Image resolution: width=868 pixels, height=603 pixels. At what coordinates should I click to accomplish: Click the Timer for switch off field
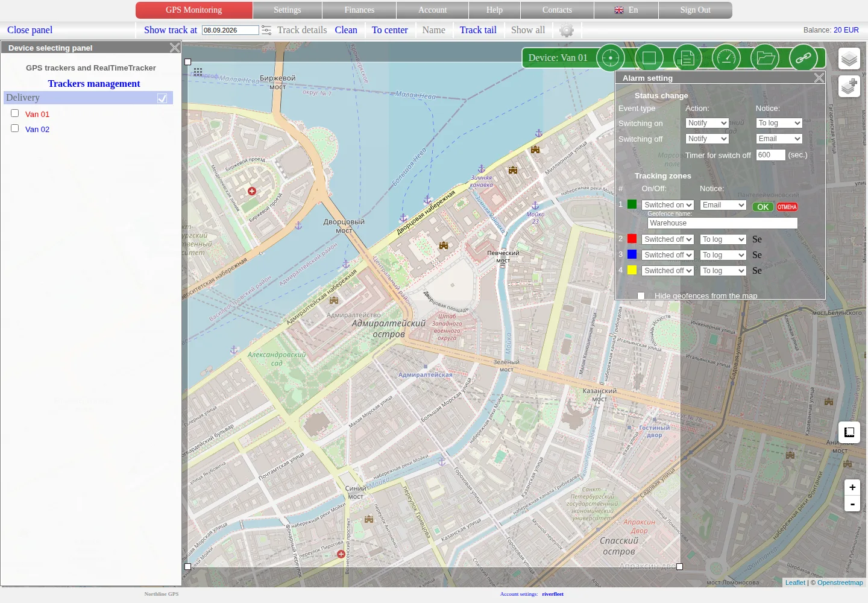pos(771,155)
